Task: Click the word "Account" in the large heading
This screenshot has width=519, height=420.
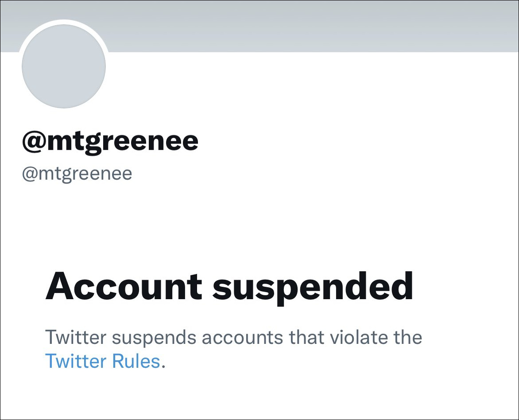Action: [x=124, y=286]
